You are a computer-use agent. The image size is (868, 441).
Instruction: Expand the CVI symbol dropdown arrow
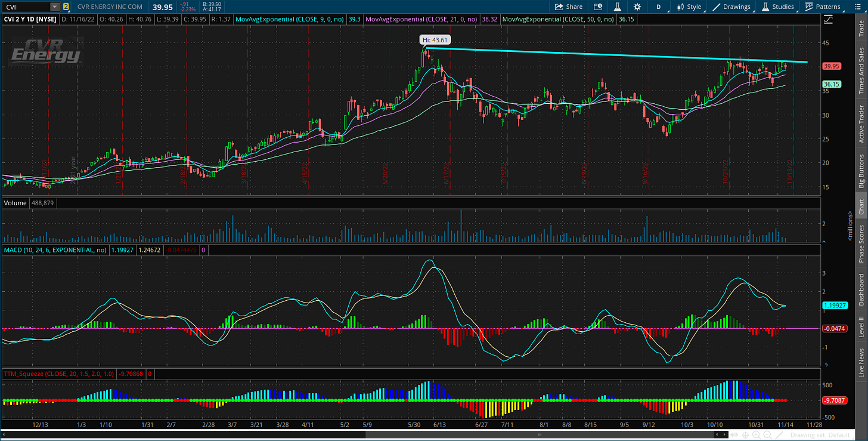pos(54,7)
